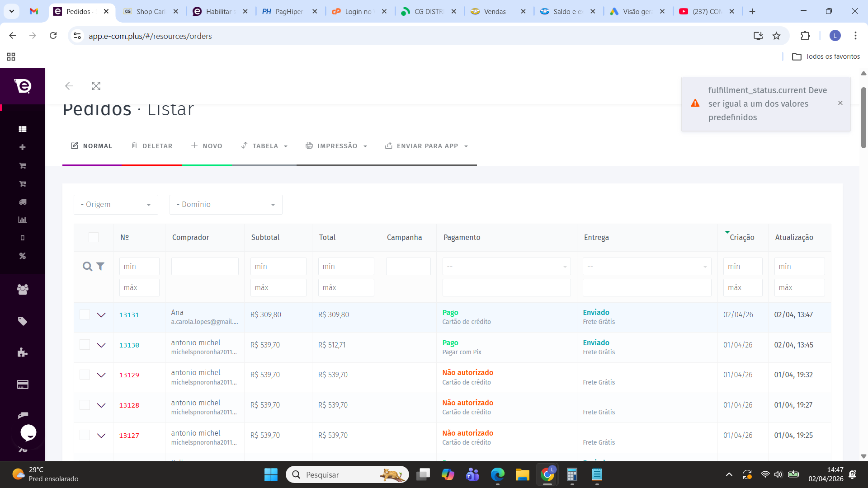Open the Origem dropdown filter
The height and width of the screenshot is (488, 868).
(116, 205)
